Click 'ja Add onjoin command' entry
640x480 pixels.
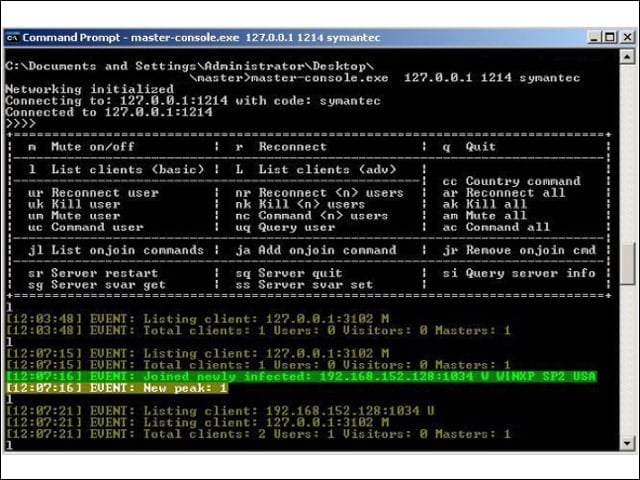pyautogui.click(x=316, y=250)
